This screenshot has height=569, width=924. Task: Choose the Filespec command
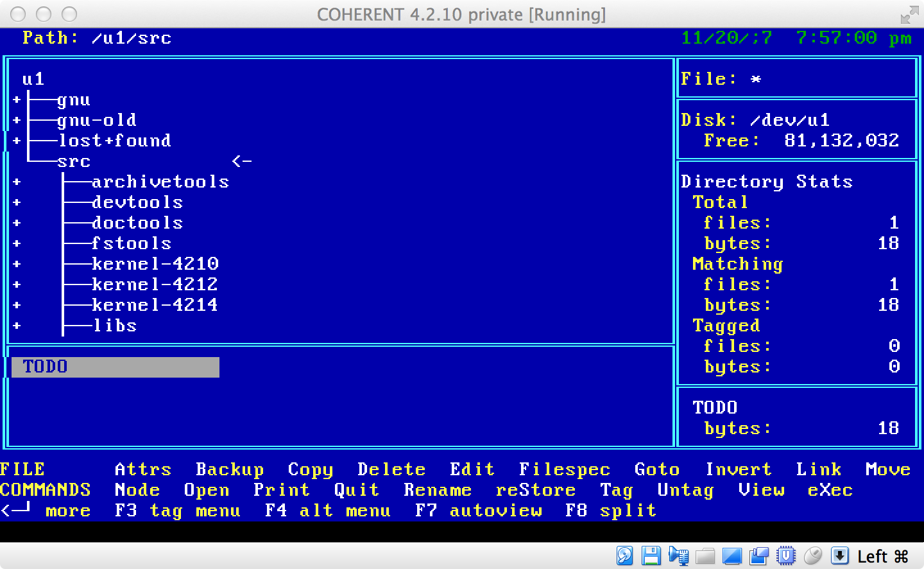pyautogui.click(x=565, y=469)
